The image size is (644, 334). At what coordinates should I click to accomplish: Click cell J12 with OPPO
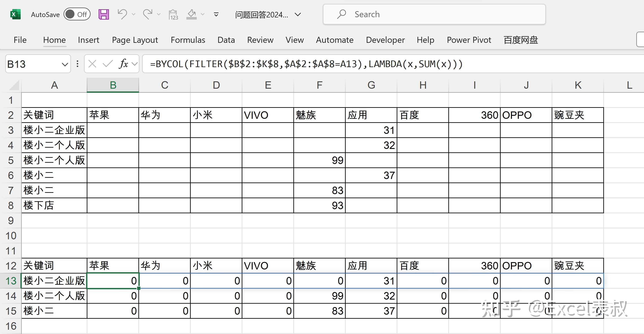[526, 266]
